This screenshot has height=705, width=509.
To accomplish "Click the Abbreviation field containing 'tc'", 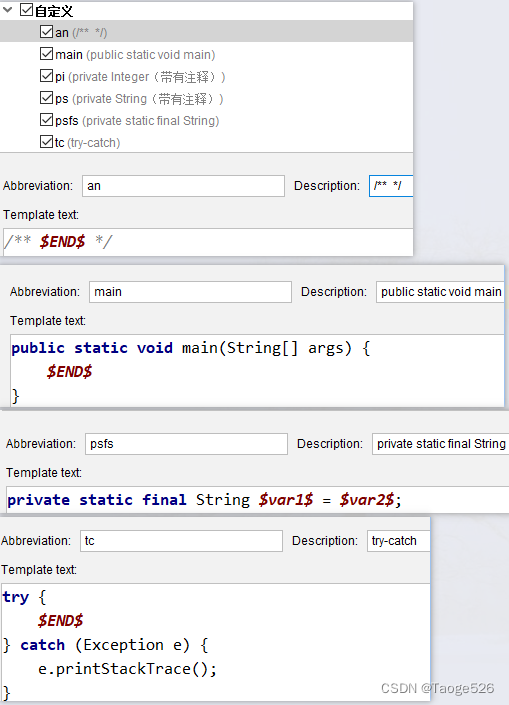I will click(181, 541).
